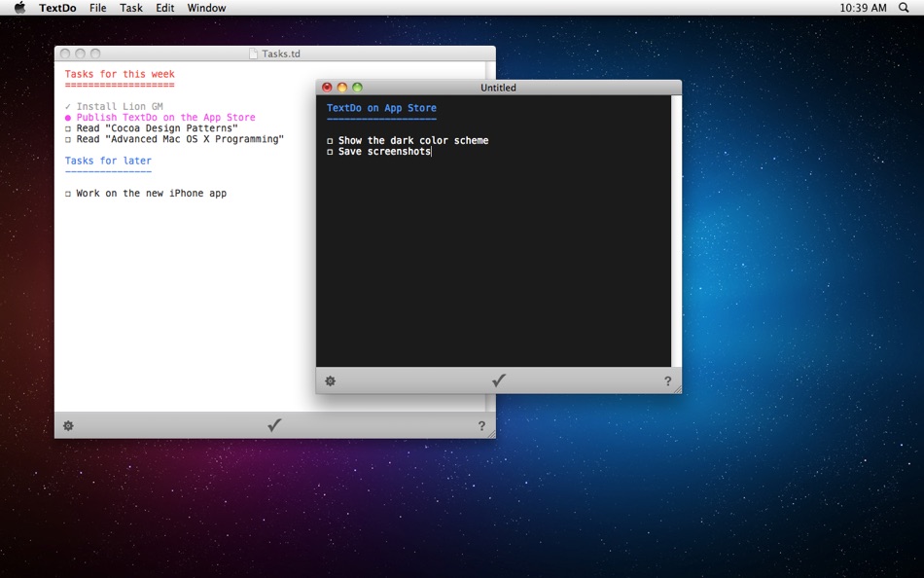Uncheck the "Install Lion GM" task mark
This screenshot has height=578, width=924.
pos(68,107)
